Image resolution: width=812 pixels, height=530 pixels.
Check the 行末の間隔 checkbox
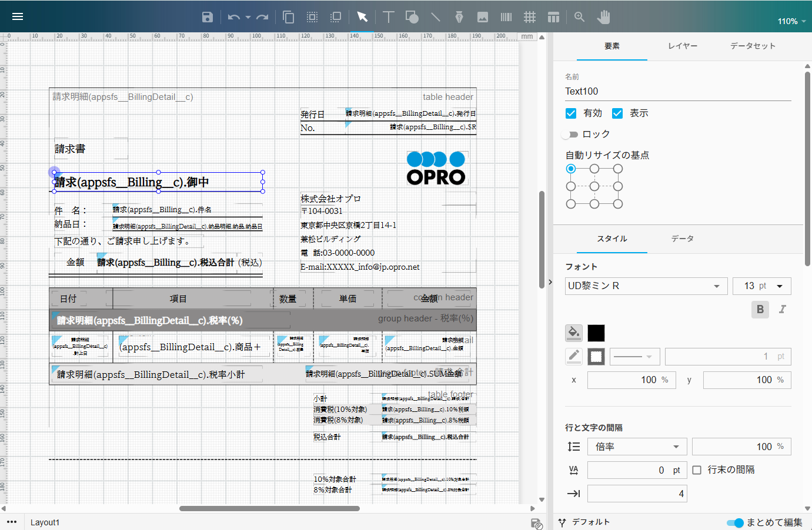(x=697, y=470)
